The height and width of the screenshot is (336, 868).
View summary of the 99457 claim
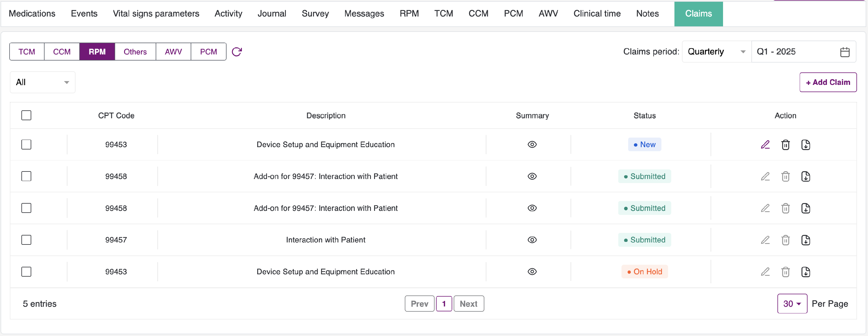[x=532, y=240]
